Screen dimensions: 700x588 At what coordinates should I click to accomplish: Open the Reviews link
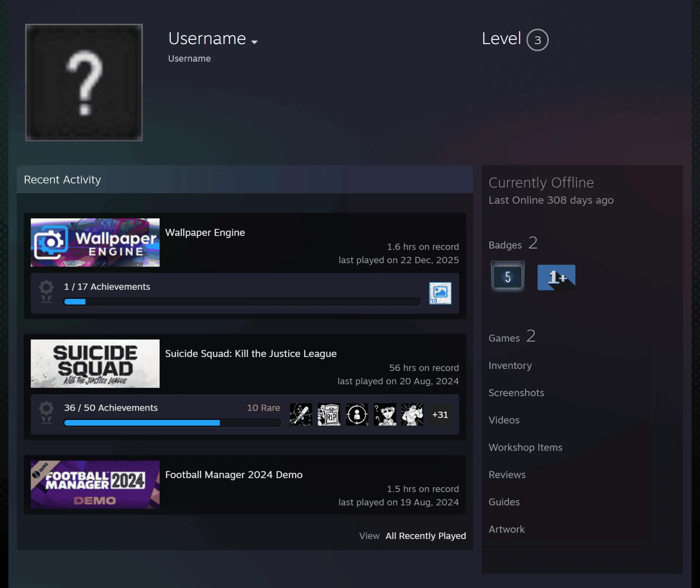(x=507, y=475)
